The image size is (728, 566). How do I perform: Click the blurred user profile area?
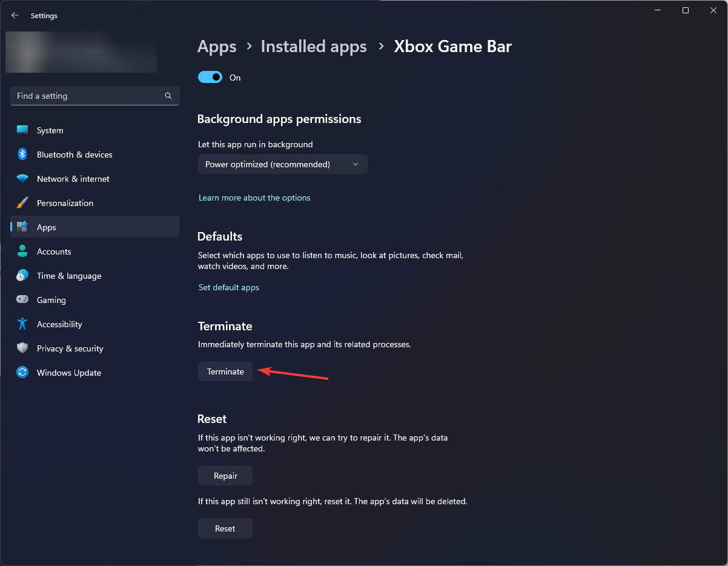[x=81, y=52]
